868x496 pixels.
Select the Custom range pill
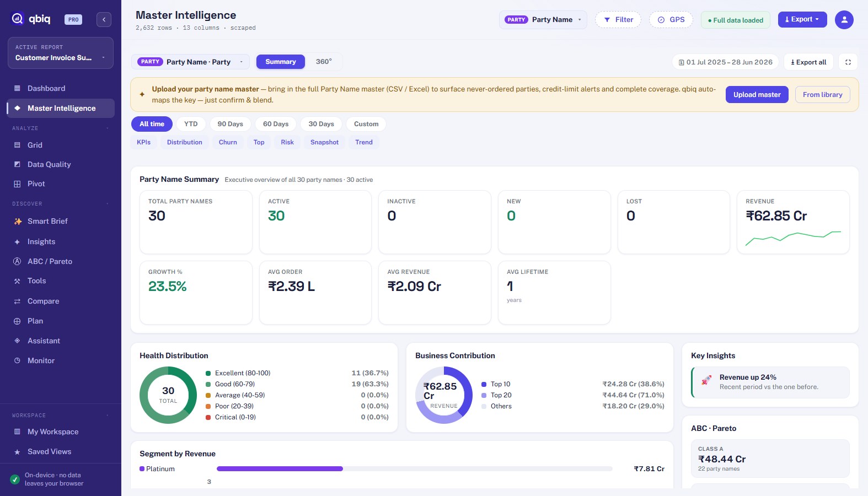(x=366, y=124)
